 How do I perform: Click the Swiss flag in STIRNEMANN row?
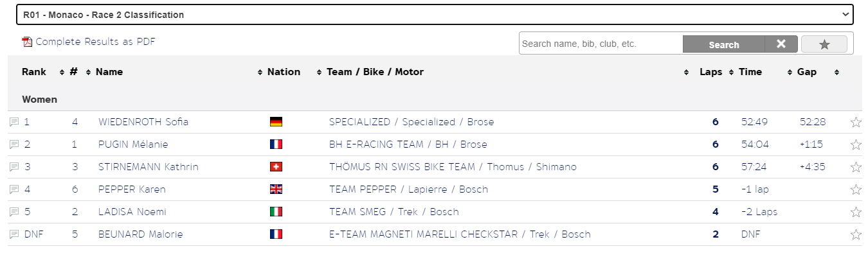(276, 167)
